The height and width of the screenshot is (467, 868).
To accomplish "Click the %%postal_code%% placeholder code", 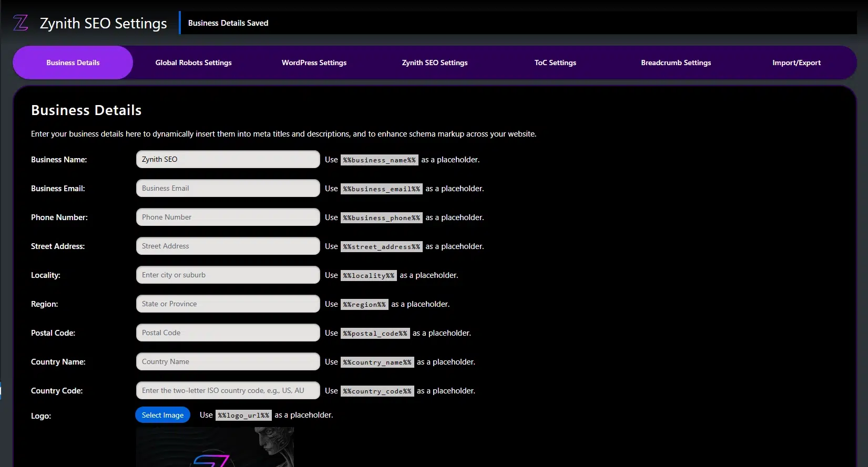I will (x=375, y=333).
